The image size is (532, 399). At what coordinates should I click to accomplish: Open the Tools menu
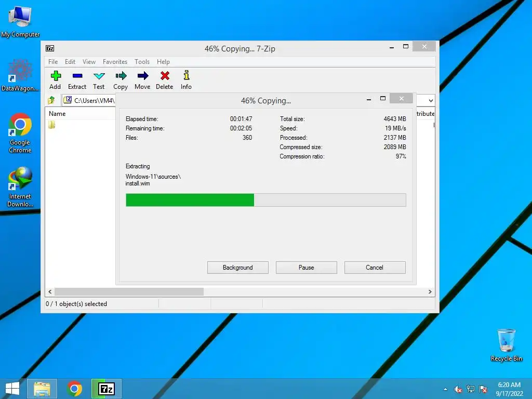142,62
